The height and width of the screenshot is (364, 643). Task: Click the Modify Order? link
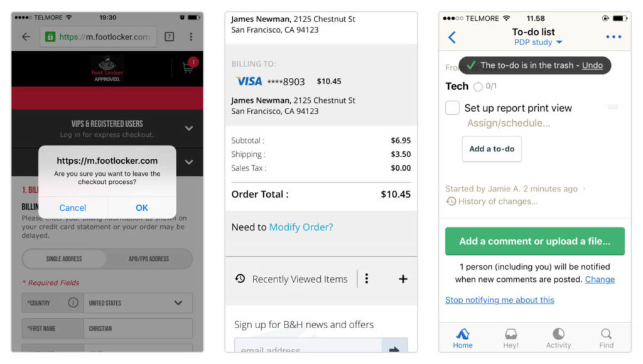point(301,227)
